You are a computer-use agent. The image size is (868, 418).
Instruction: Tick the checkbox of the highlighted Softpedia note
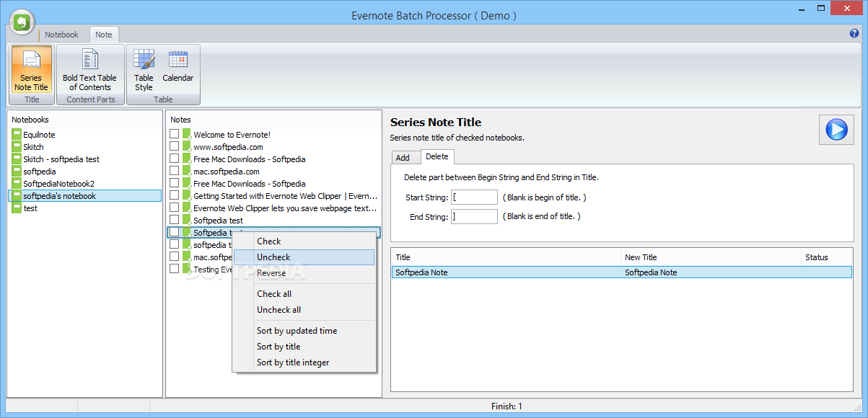pyautogui.click(x=174, y=232)
